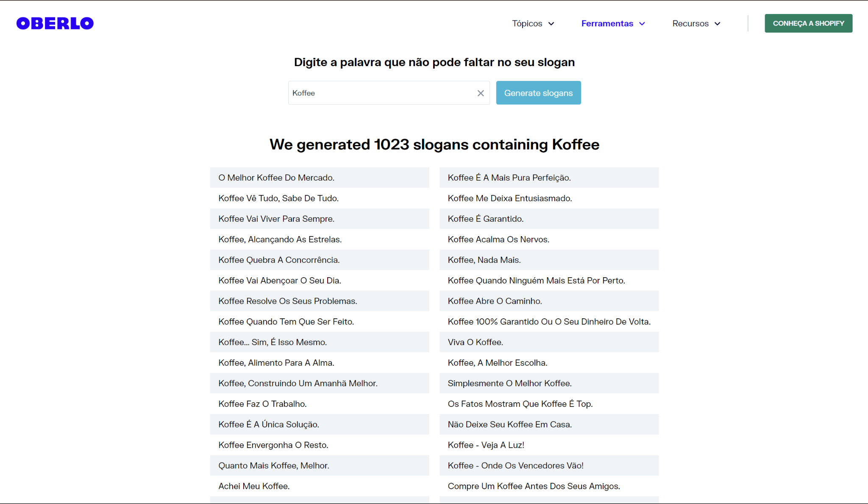Select slogan 'Compre Um Koffee Antes Dos Seus Amigos.'
This screenshot has width=868, height=504.
pos(549,486)
